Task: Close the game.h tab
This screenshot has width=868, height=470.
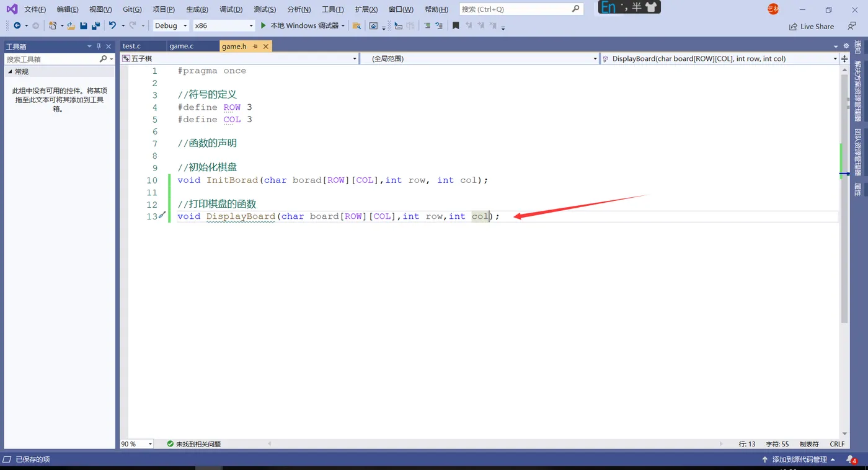Action: [266, 47]
